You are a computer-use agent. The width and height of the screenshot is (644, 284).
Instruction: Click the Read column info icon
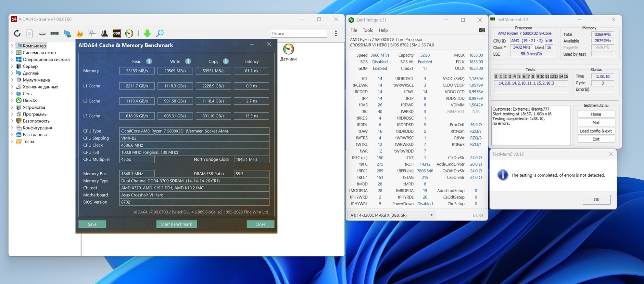[149, 61]
